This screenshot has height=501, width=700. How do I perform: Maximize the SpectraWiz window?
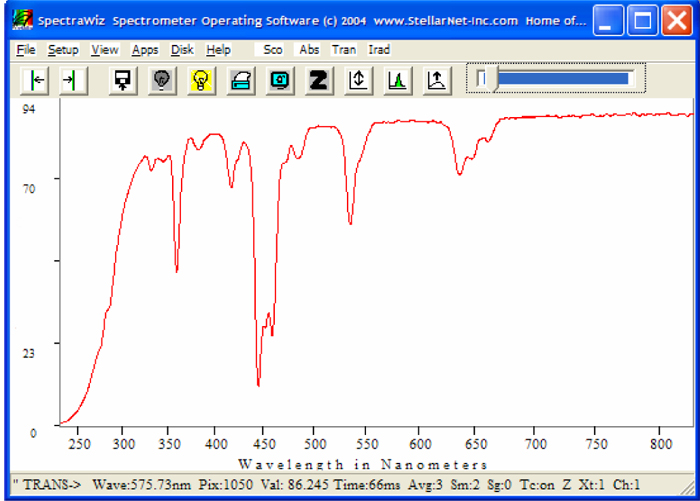click(642, 20)
